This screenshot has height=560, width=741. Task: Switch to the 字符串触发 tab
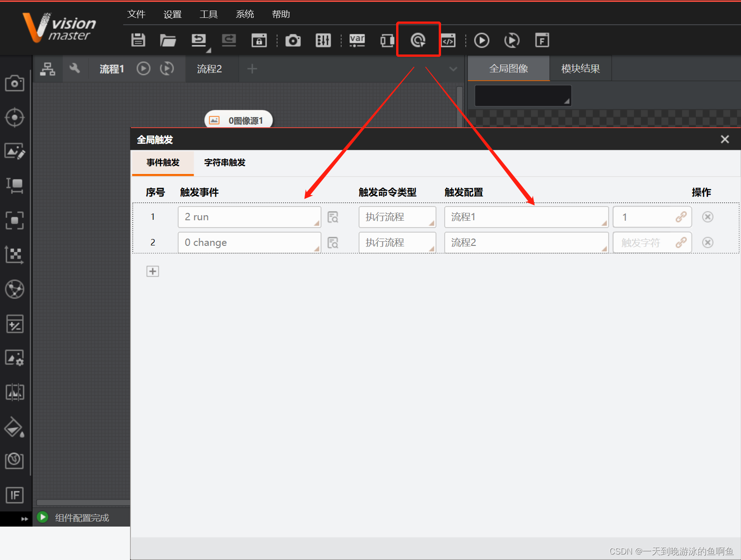(224, 163)
